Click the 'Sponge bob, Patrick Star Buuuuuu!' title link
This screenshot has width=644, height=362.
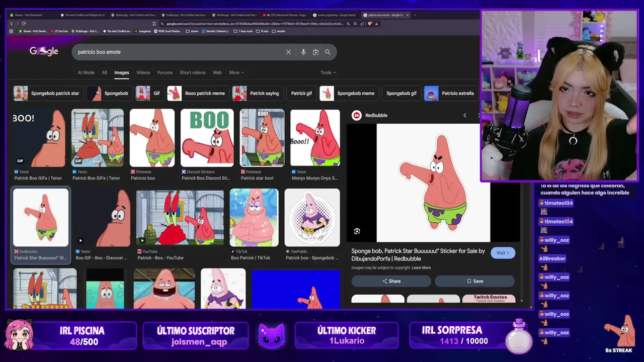coord(418,255)
